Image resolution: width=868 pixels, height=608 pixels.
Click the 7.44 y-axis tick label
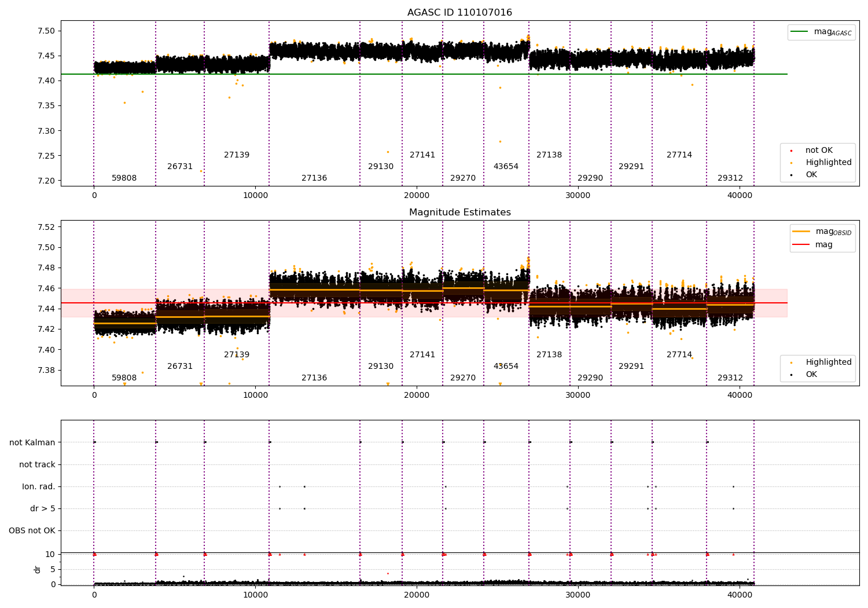[x=46, y=309]
